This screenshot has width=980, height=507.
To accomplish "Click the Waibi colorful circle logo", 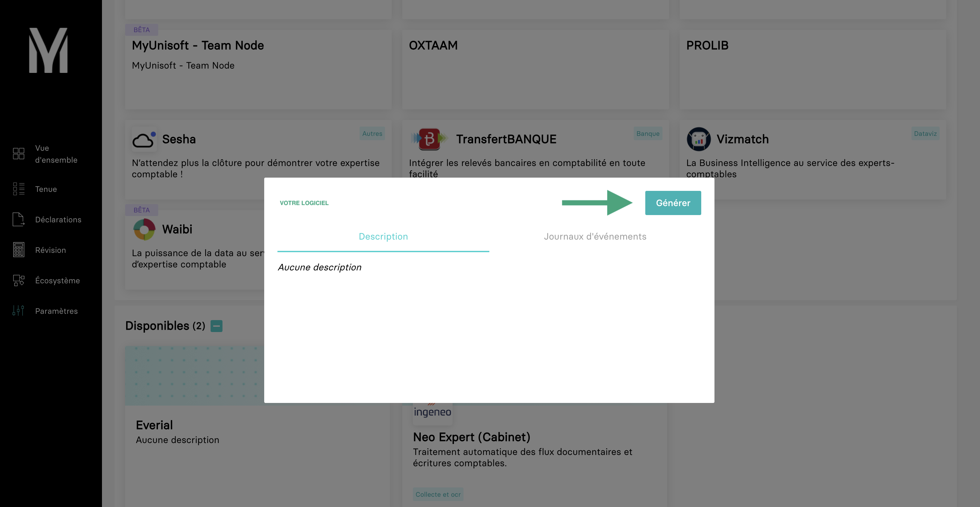I will click(x=144, y=229).
